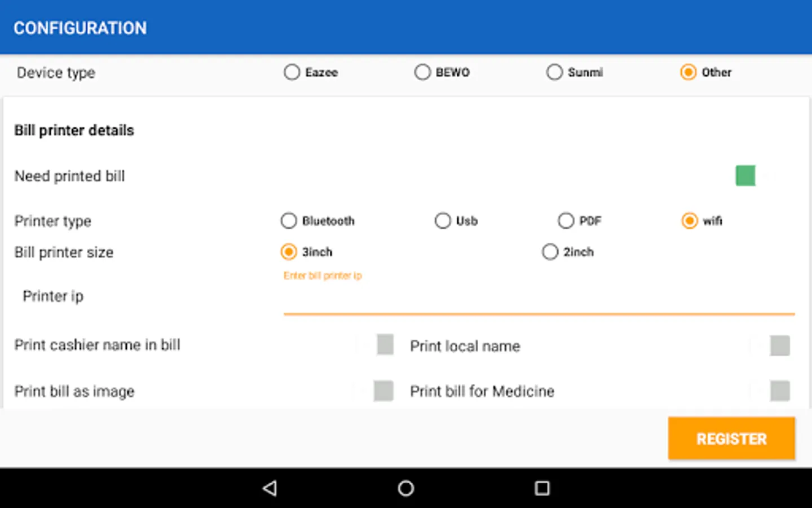Screen dimensions: 812x508
Task: Select the Eazee device type
Action: (311, 72)
